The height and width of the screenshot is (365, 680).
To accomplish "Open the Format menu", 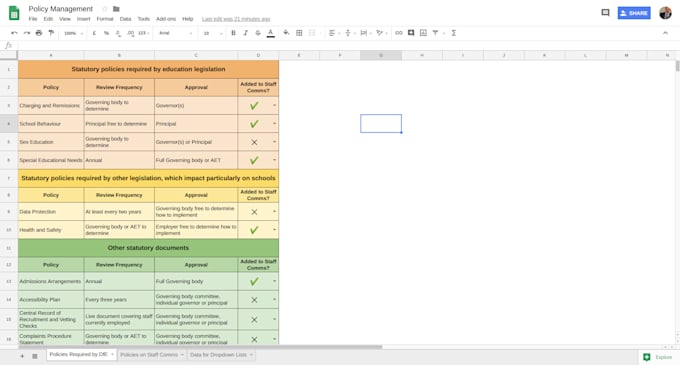I will [105, 19].
